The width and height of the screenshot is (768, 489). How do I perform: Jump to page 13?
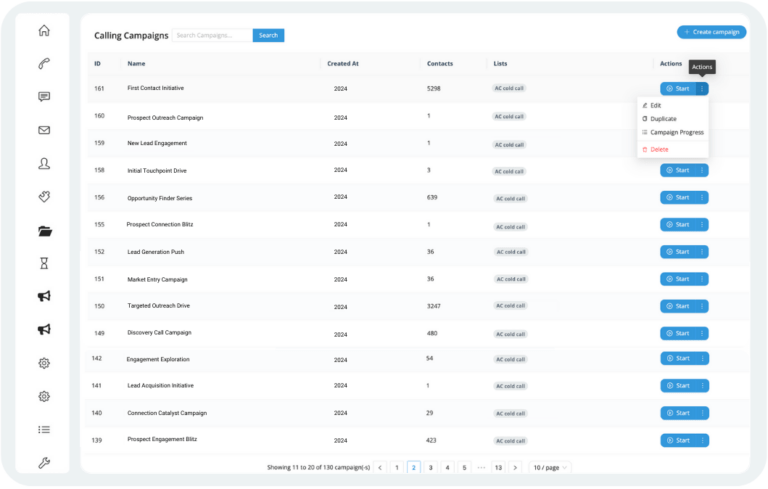tap(498, 467)
